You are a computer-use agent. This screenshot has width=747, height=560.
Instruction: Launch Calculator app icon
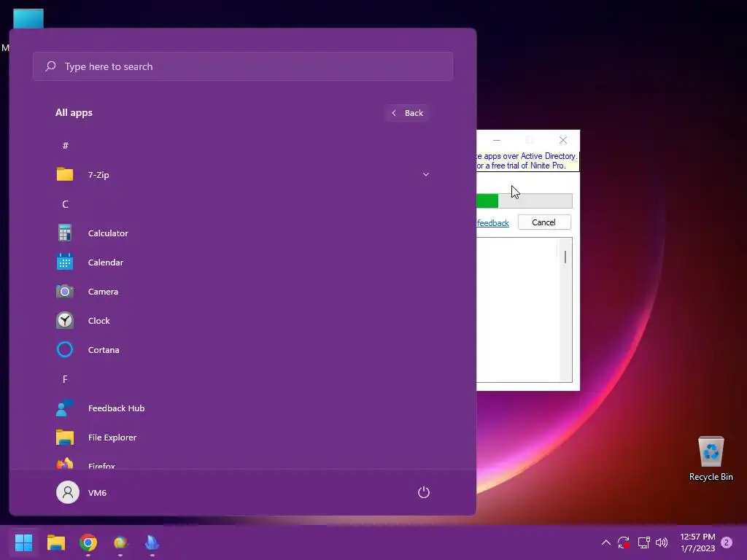[x=65, y=233]
